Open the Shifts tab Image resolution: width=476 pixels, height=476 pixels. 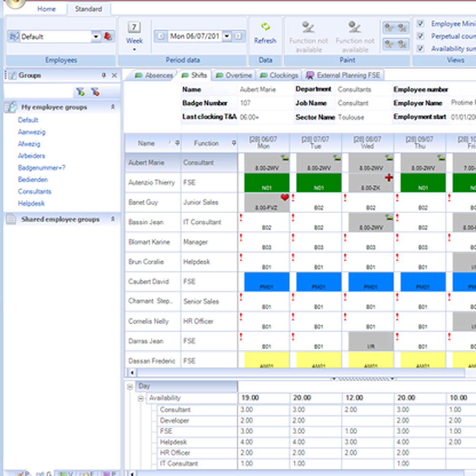pyautogui.click(x=194, y=75)
